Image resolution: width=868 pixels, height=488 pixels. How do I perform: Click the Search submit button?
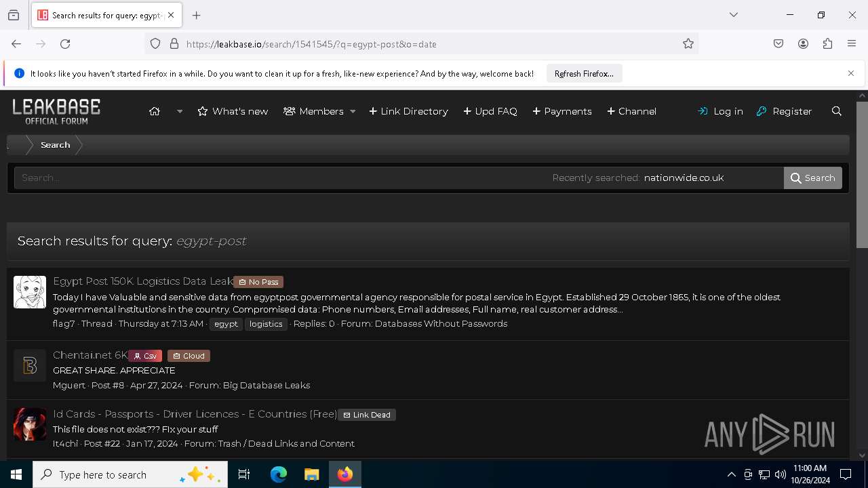(813, 178)
